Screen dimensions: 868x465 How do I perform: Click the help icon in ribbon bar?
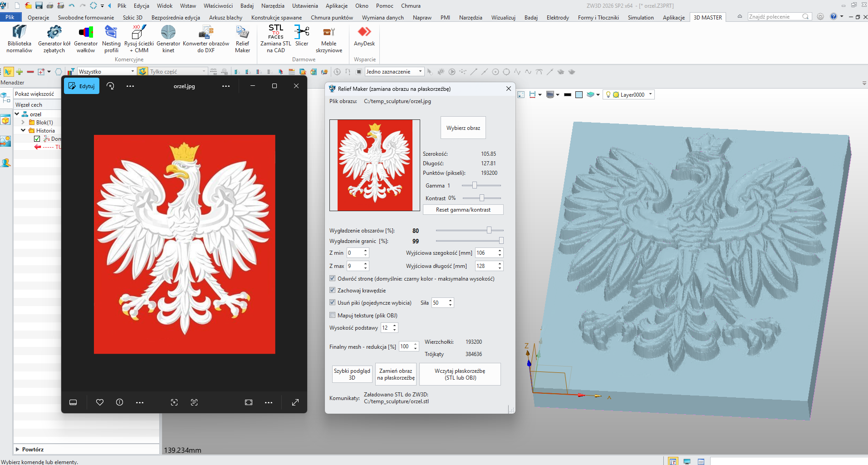[x=834, y=17]
